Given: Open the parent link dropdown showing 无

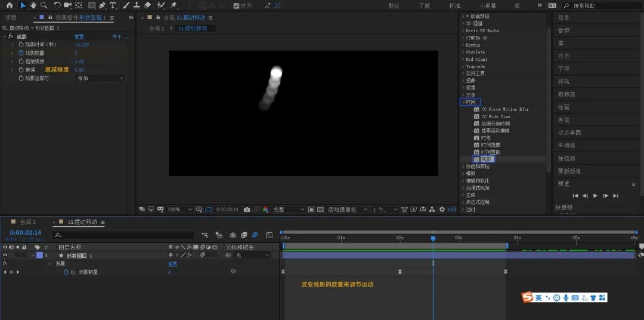Looking at the screenshot, I should click(252, 256).
